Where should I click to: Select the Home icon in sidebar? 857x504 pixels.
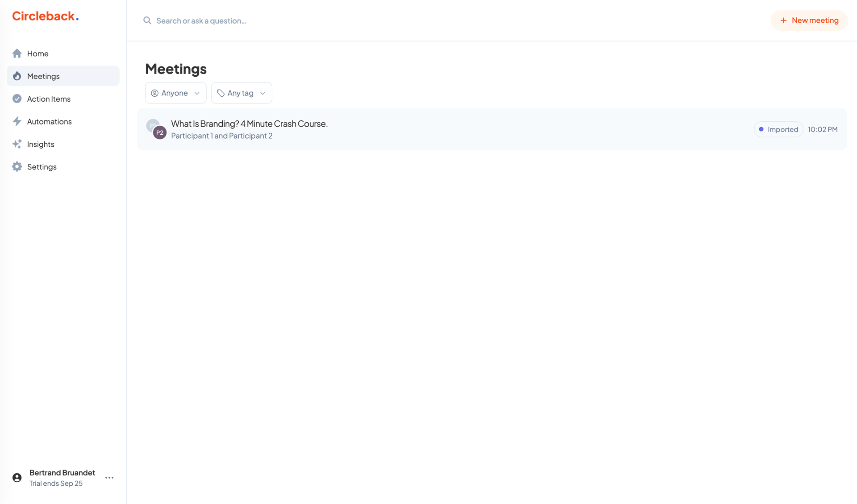(x=17, y=53)
